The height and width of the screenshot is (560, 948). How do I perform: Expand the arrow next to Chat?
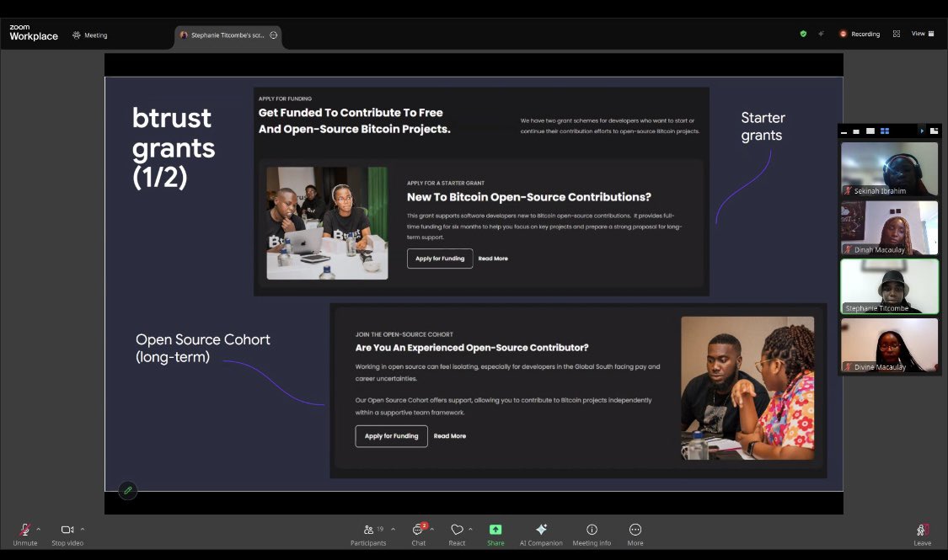tap(431, 529)
